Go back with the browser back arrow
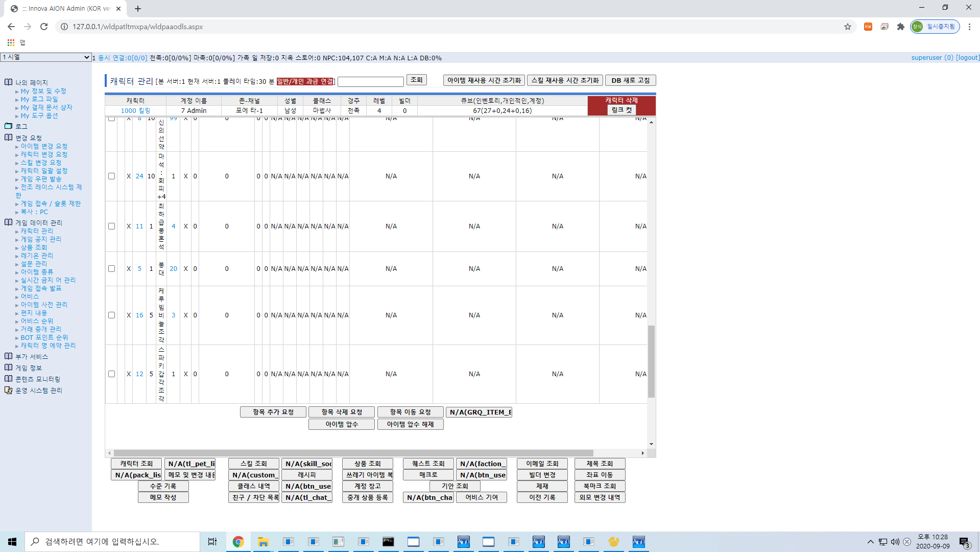 (11, 27)
